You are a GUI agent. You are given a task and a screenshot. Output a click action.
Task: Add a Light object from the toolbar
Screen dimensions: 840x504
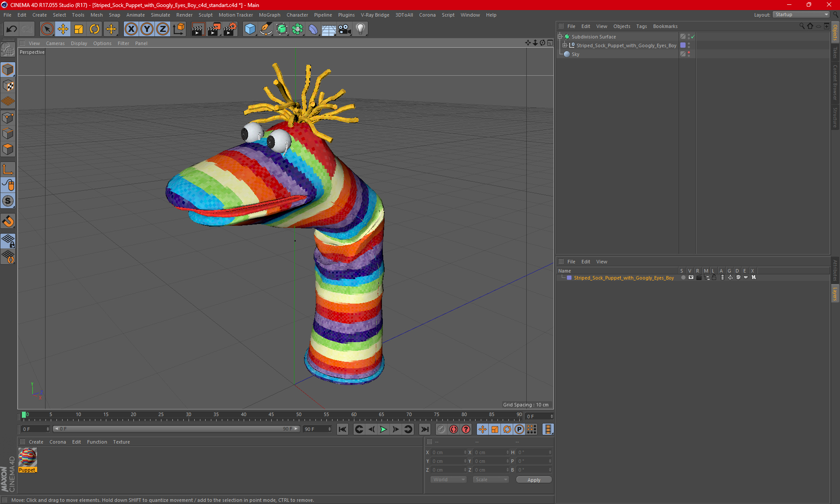point(360,29)
